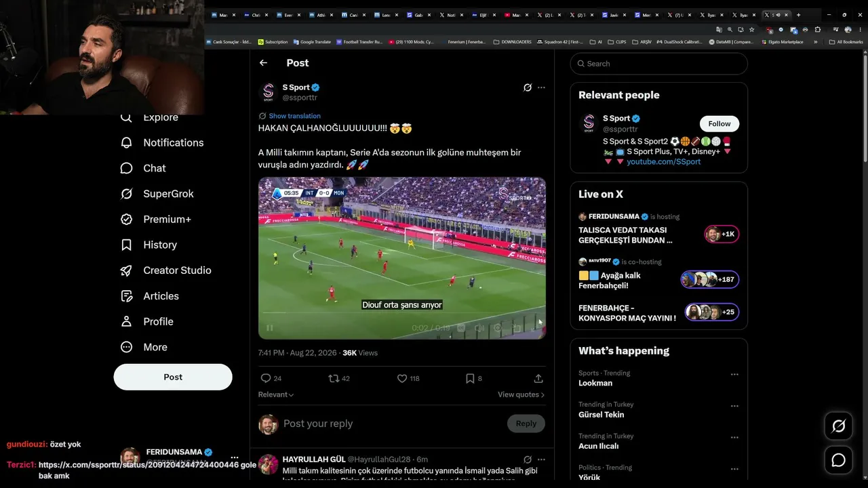Screen dimensions: 868x488
Task: Open the History bookmark icon
Action: click(126, 245)
